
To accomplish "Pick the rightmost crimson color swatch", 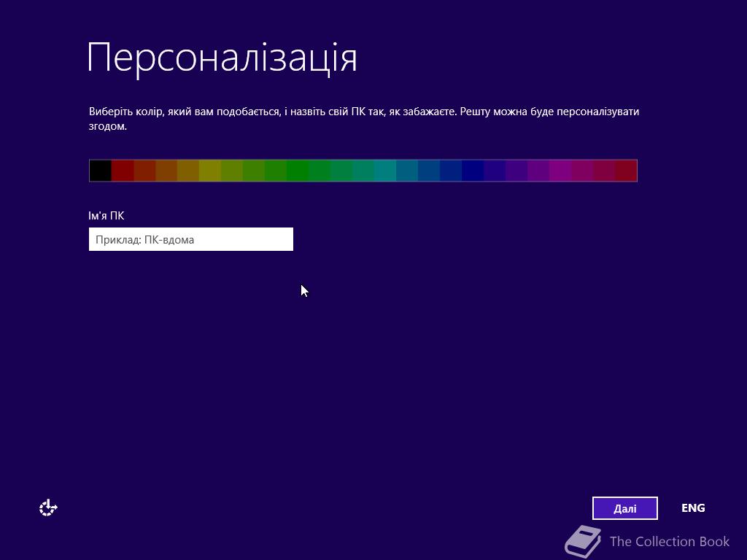I will [x=626, y=171].
